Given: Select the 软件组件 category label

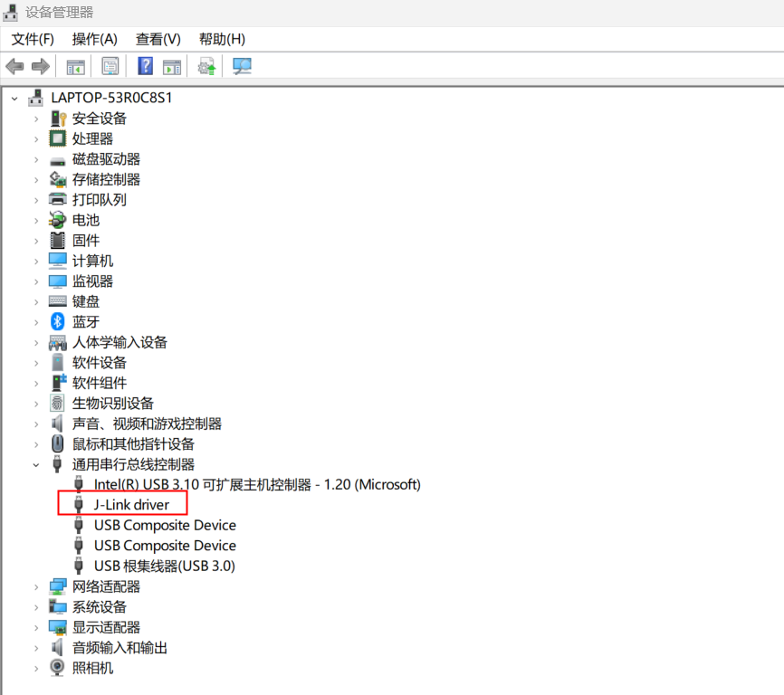Looking at the screenshot, I should (100, 383).
